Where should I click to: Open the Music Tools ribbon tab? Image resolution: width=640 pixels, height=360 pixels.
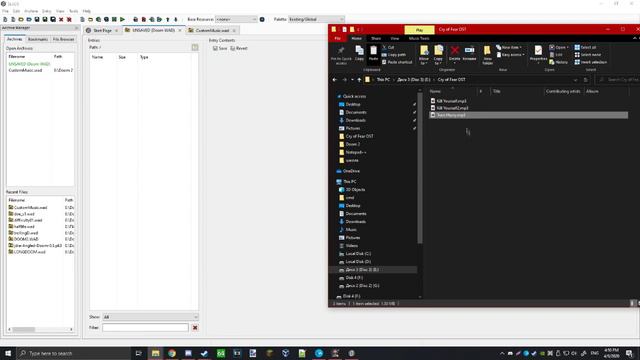(419, 38)
